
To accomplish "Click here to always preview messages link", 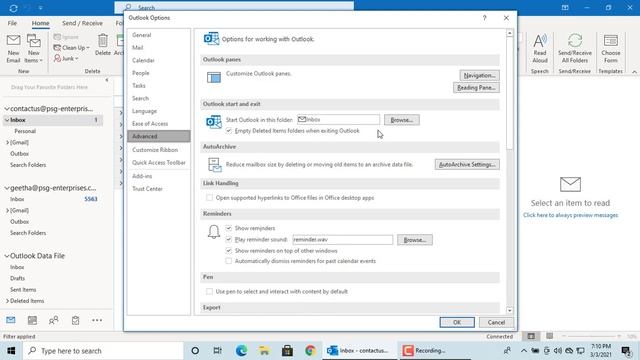I will point(570,215).
